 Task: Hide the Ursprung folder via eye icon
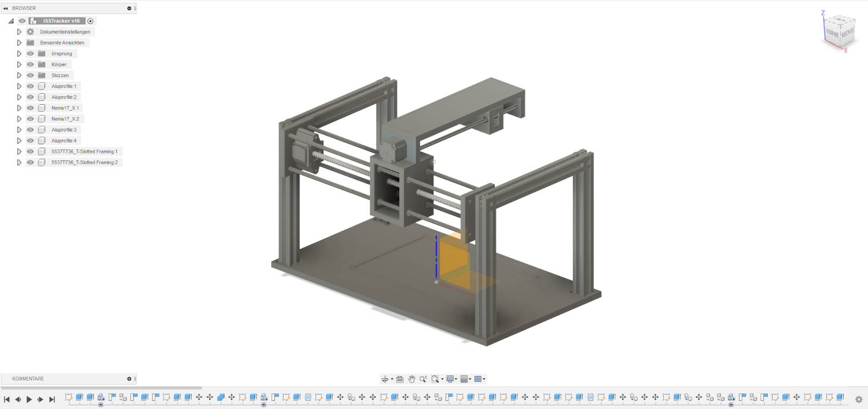[x=30, y=54]
